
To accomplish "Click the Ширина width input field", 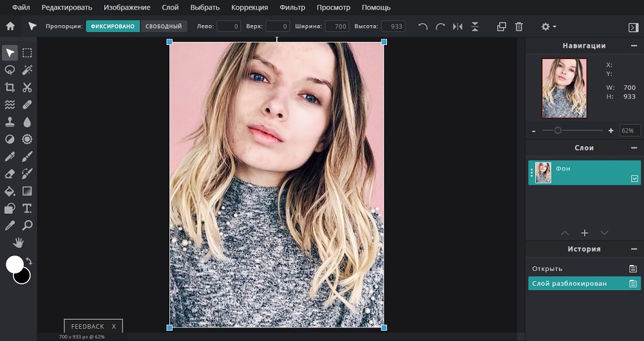I will click(336, 26).
